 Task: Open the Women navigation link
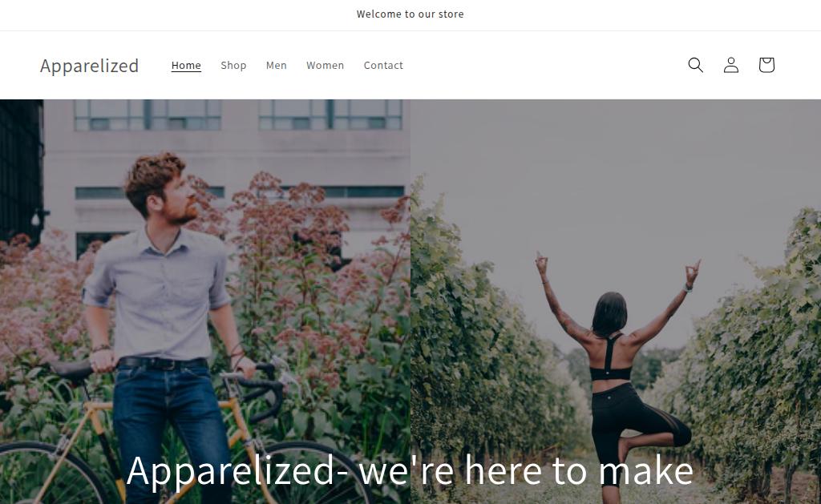pyautogui.click(x=326, y=66)
